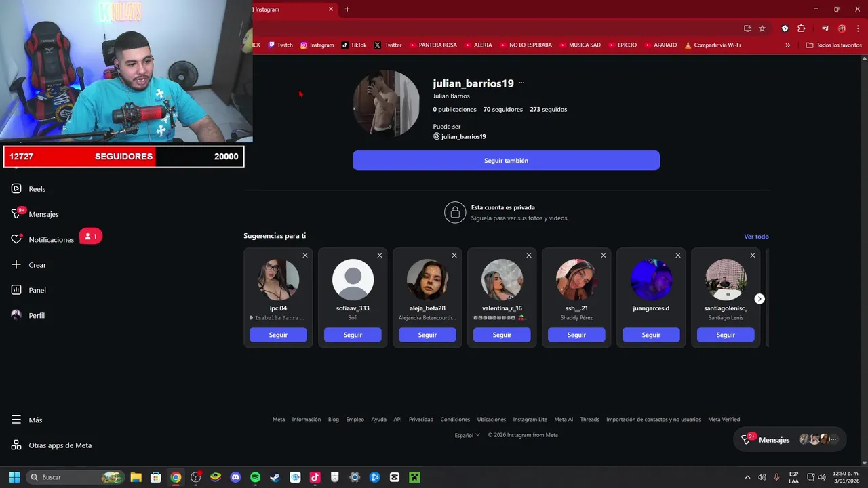Image resolution: width=868 pixels, height=488 pixels.
Task: Open the media control music icon
Action: pos(825,28)
